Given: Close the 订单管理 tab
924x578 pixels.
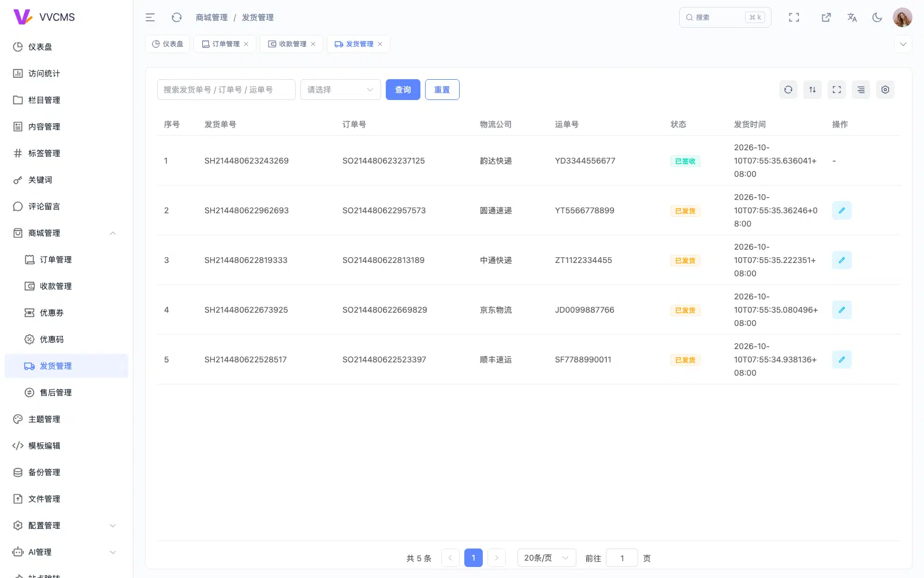Looking at the screenshot, I should coord(246,44).
